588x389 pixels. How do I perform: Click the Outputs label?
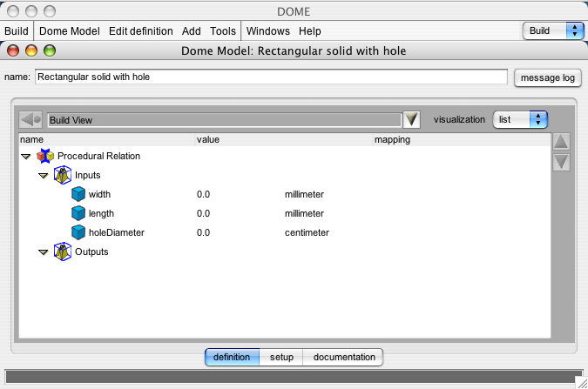pos(91,252)
